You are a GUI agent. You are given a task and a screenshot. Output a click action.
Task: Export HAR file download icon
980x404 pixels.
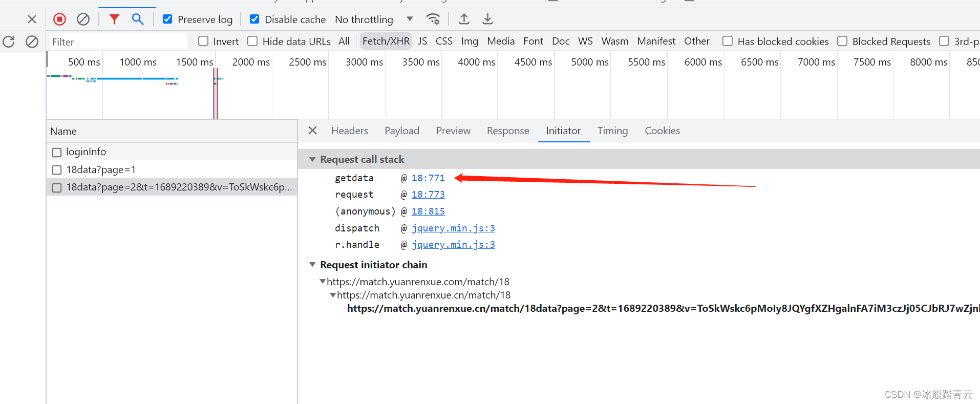487,19
